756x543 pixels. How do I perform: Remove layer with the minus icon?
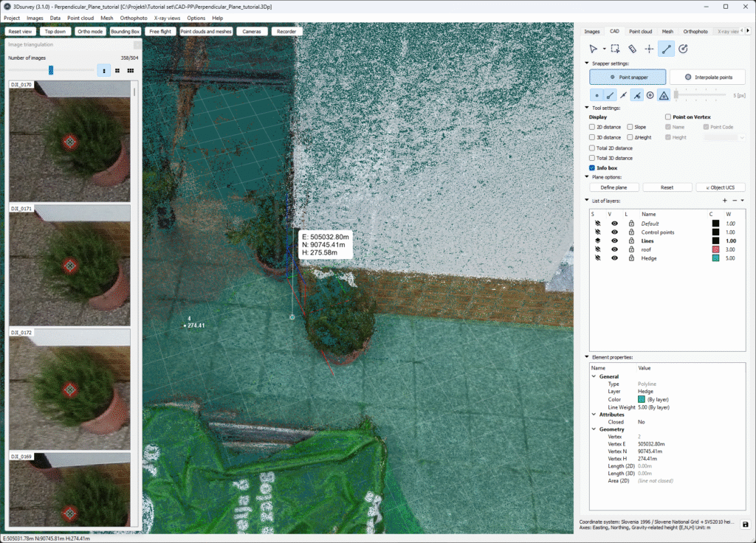coord(735,201)
